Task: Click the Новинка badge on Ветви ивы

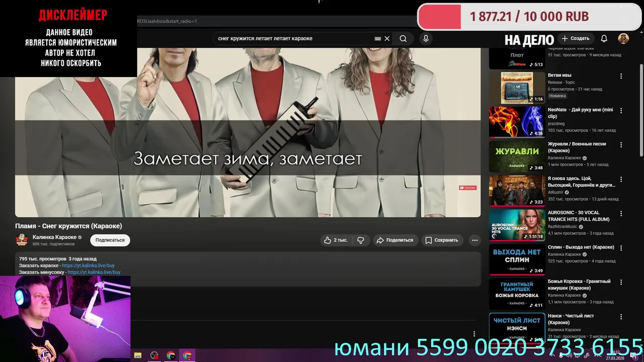Action: click(x=557, y=96)
